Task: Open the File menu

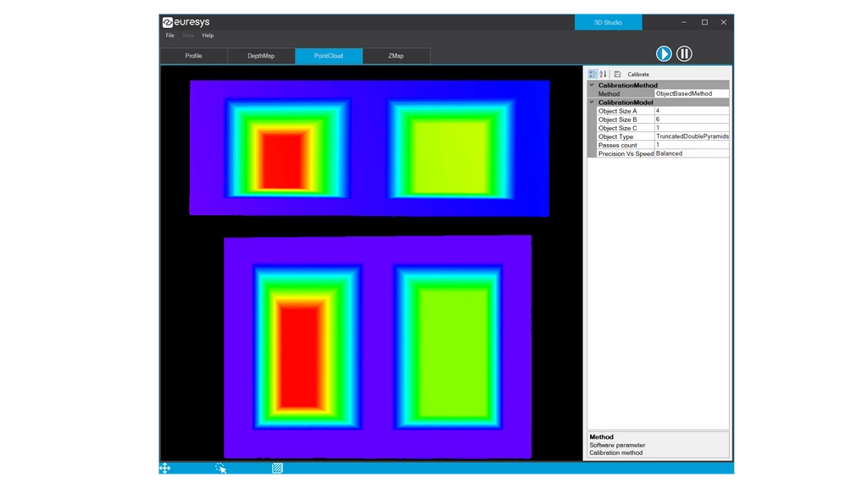Action: (x=170, y=36)
